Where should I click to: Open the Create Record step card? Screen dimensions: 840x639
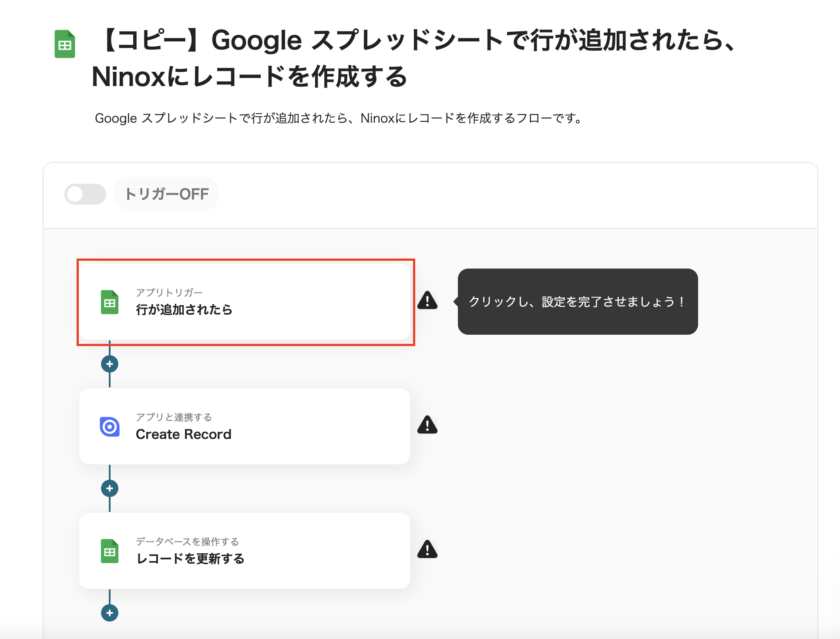click(245, 427)
